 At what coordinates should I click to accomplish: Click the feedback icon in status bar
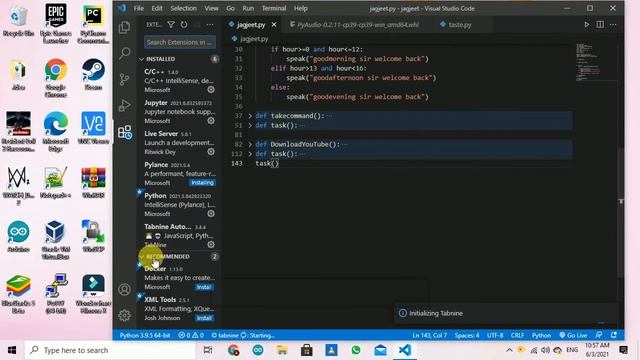coord(599,335)
